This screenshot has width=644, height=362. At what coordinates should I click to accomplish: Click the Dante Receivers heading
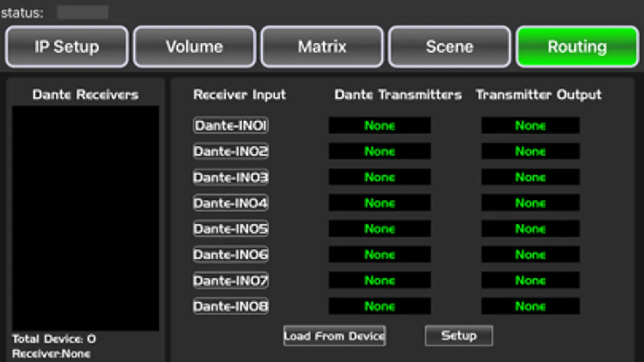85,95
